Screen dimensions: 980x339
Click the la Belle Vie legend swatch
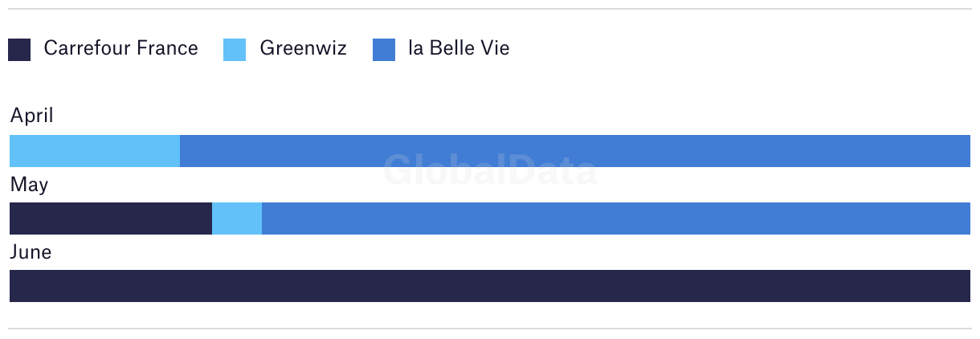[x=384, y=50]
